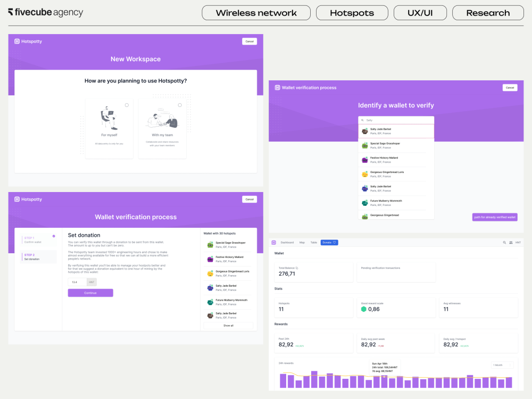Select the Research tag
The width and height of the screenshot is (532, 399).
point(488,13)
